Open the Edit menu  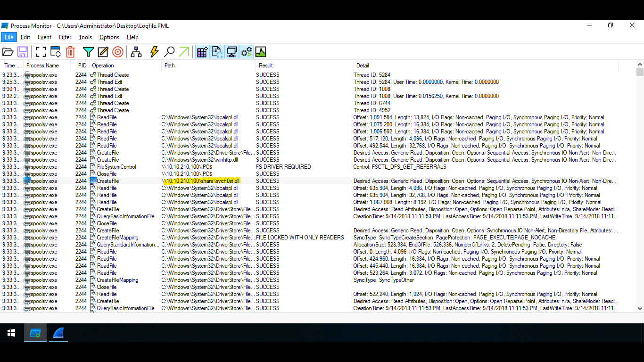[x=25, y=37]
